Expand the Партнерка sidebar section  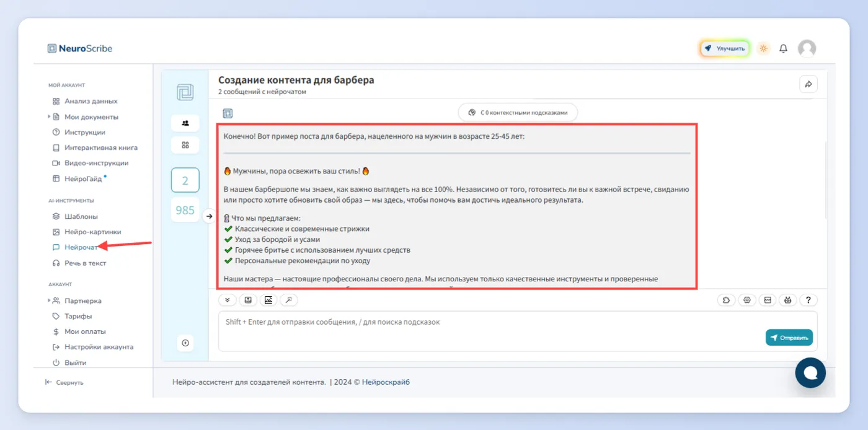[49, 301]
